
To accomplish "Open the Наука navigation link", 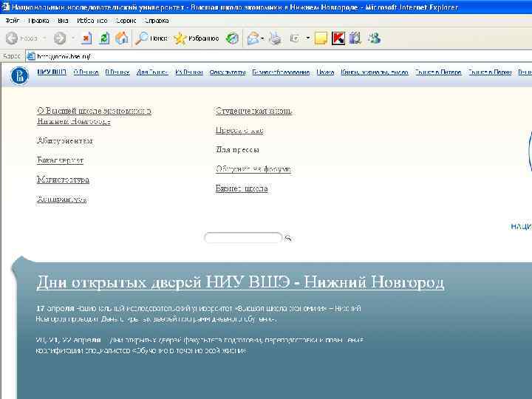I will [325, 72].
